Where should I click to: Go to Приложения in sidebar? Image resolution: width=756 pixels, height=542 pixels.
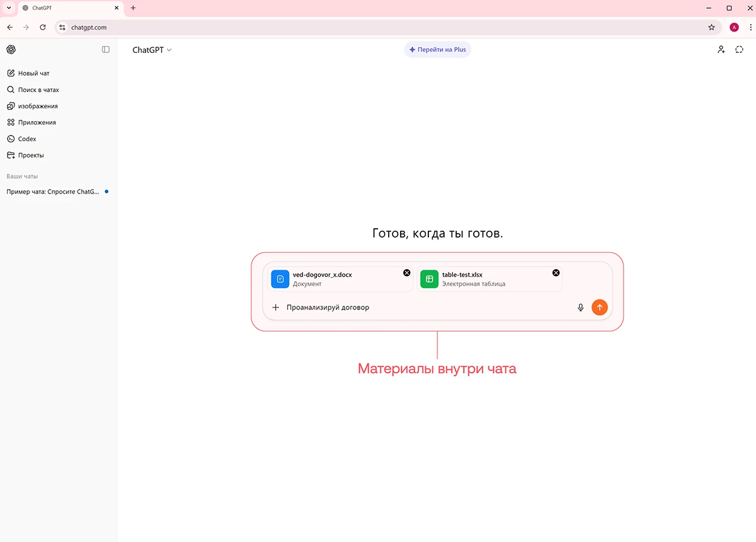(x=37, y=122)
